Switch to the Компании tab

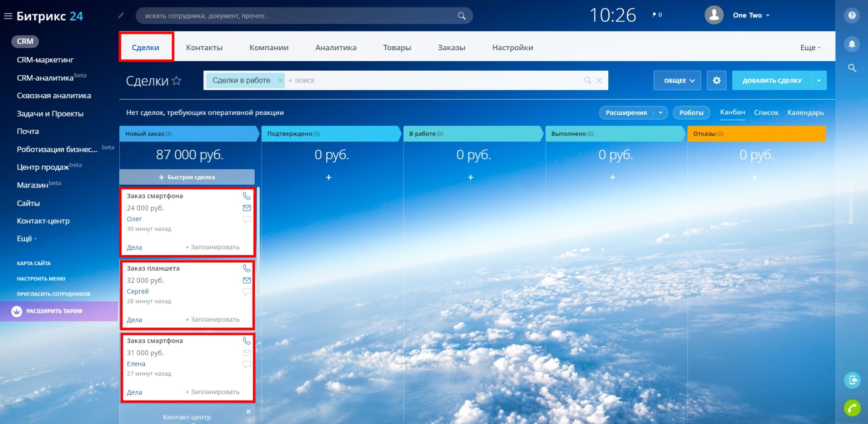pyautogui.click(x=269, y=47)
